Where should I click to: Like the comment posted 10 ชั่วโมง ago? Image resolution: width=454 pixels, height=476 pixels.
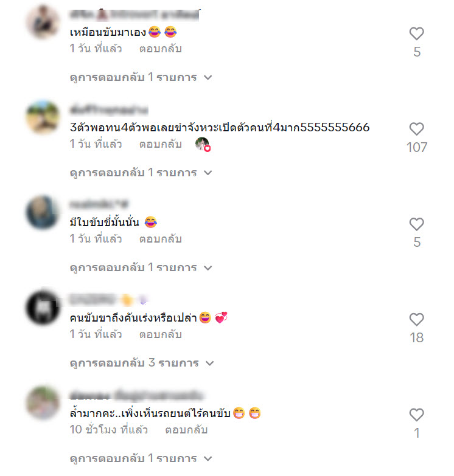coord(416,415)
